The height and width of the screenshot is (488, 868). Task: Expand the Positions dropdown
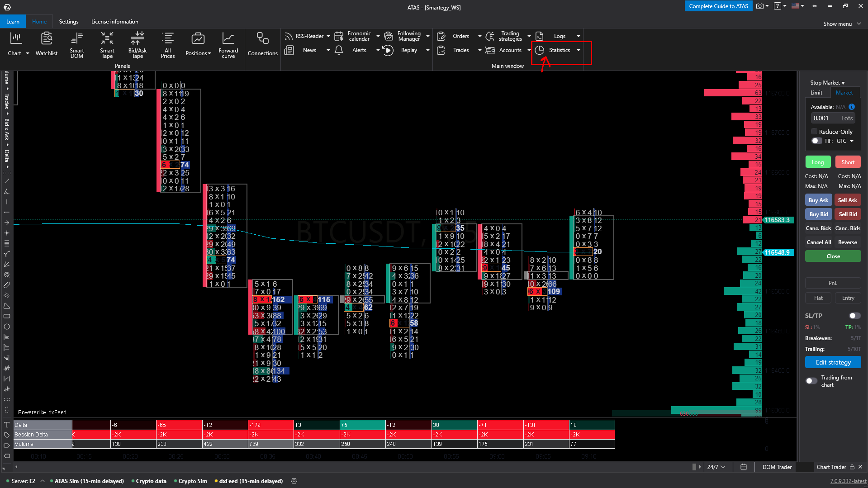(x=198, y=53)
